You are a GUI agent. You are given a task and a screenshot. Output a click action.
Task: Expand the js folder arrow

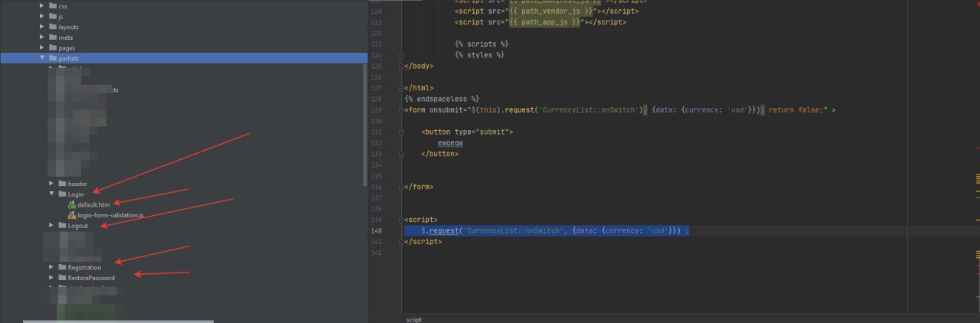pyautogui.click(x=42, y=16)
